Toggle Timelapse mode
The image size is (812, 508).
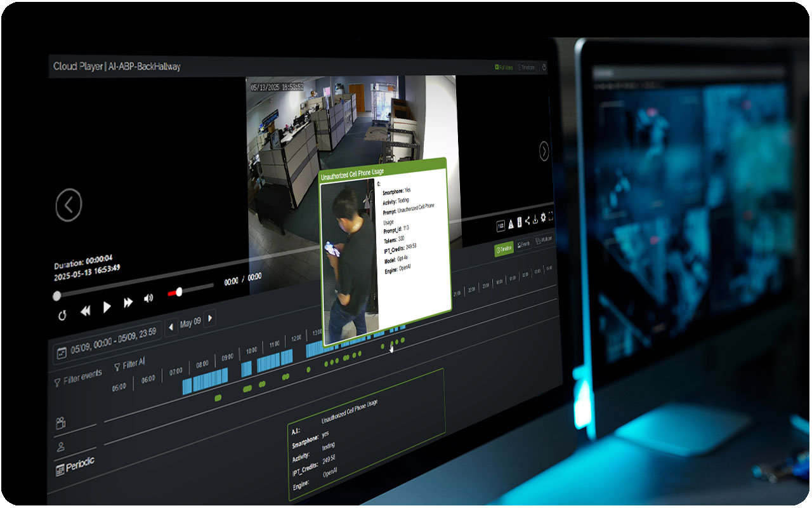pos(526,67)
